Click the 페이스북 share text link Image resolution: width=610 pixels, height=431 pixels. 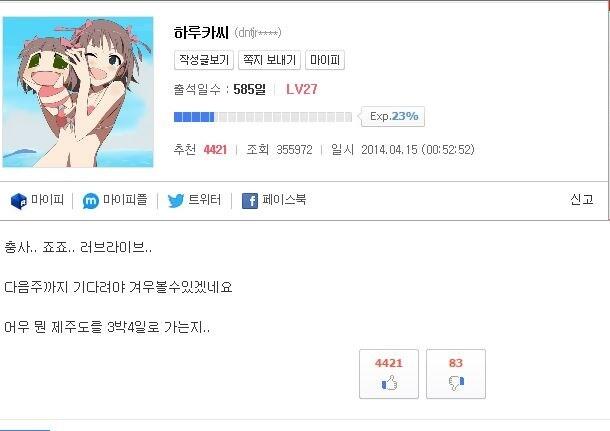click(284, 200)
